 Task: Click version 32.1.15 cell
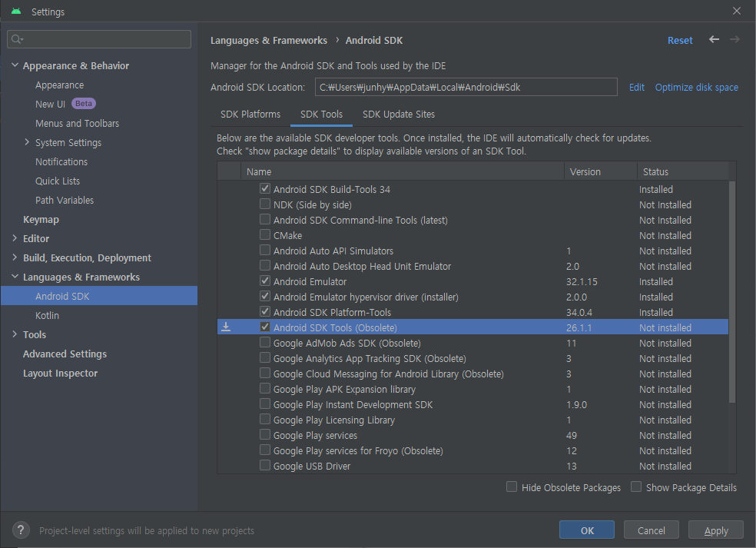[582, 282]
